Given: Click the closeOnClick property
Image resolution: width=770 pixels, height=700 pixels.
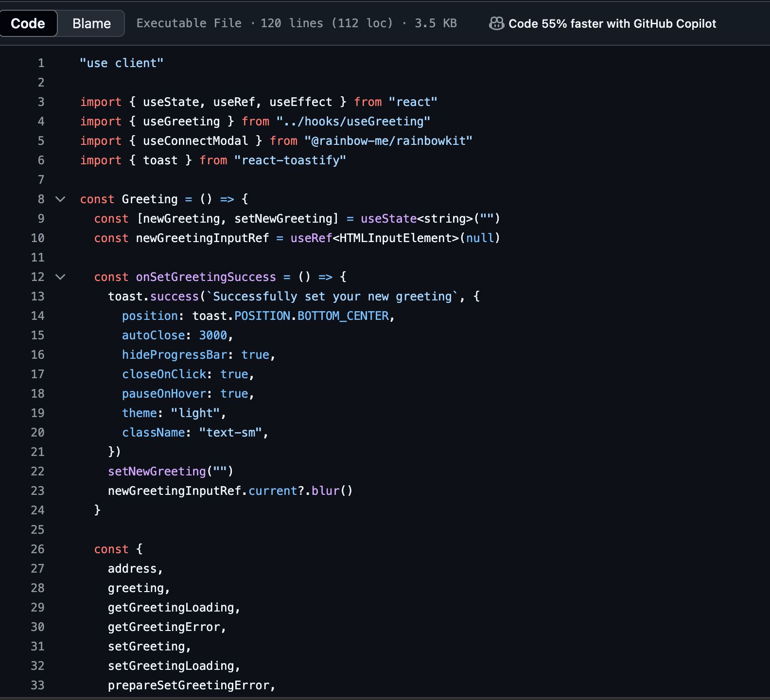Looking at the screenshot, I should [x=164, y=374].
